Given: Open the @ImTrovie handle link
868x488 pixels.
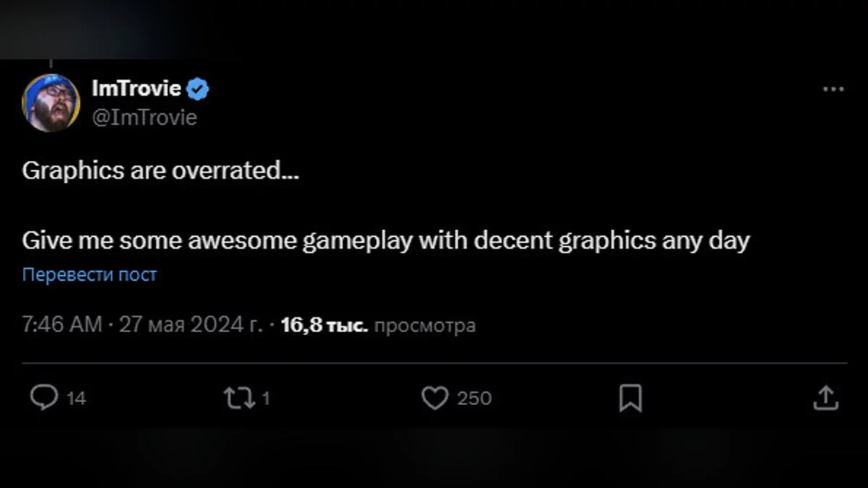Looking at the screenshot, I should [x=145, y=117].
